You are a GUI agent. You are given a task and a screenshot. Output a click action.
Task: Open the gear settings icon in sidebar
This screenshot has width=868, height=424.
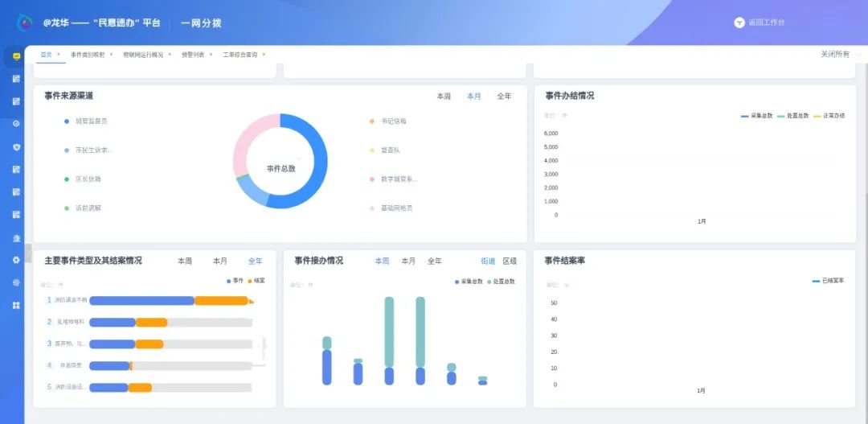pyautogui.click(x=16, y=260)
